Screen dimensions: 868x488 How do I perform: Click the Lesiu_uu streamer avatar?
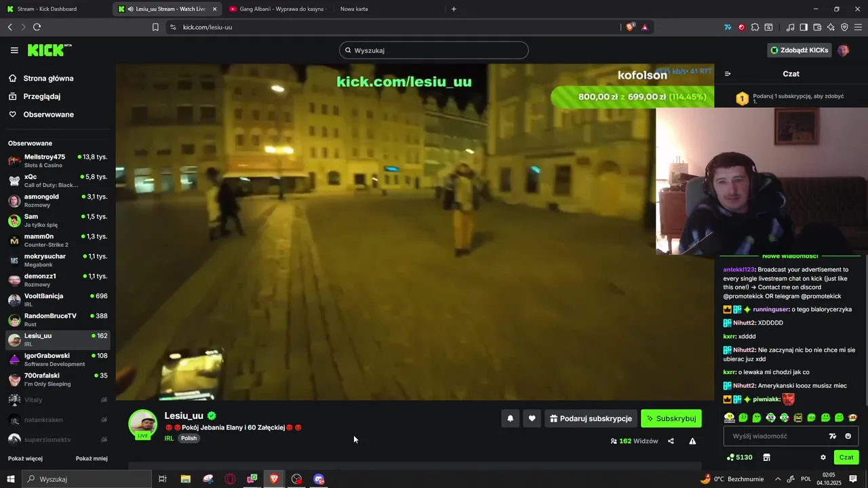tap(142, 424)
